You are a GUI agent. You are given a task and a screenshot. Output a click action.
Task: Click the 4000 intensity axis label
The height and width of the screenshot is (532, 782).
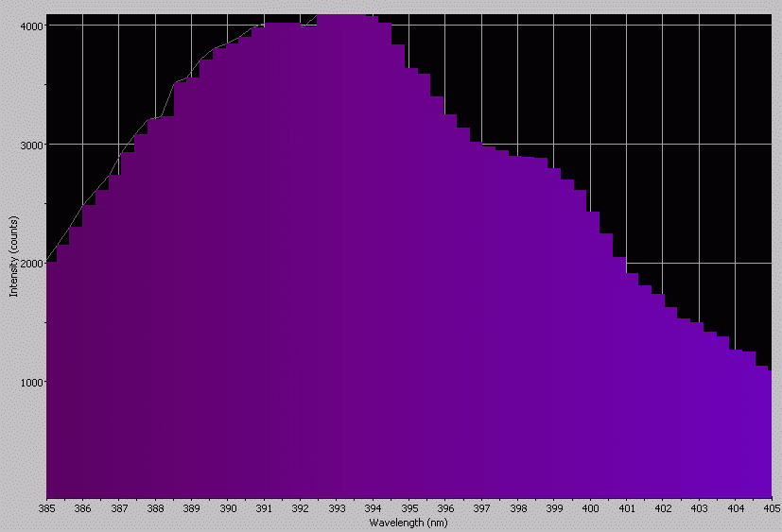pyautogui.click(x=31, y=26)
